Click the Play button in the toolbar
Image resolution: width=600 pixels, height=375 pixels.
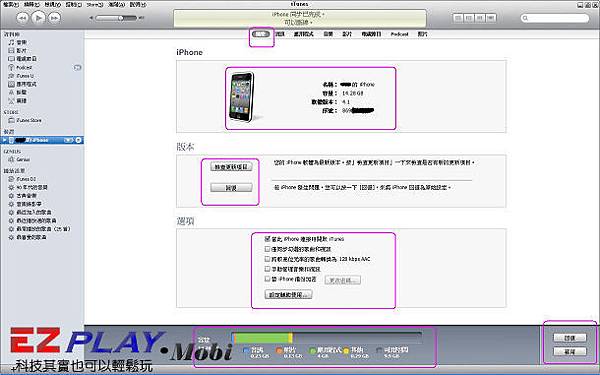[x=38, y=18]
